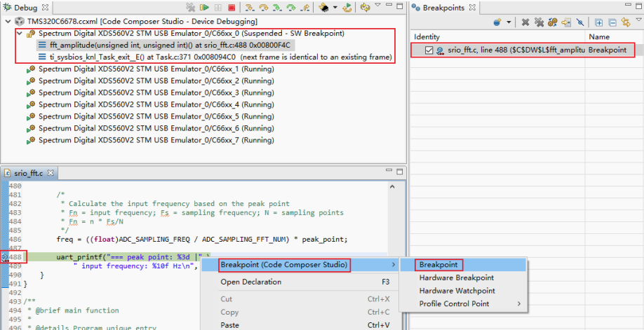Click Expand All icon in Breakpoints view
This screenshot has height=330, width=644.
point(599,22)
